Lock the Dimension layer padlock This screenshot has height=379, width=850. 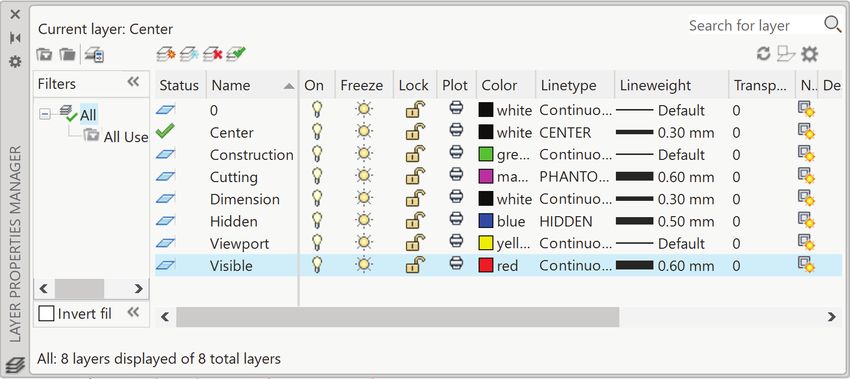pos(415,198)
